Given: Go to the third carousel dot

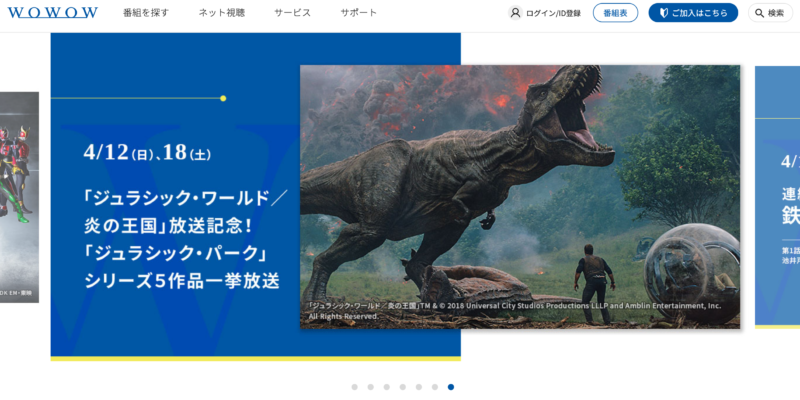Looking at the screenshot, I should pyautogui.click(x=387, y=387).
